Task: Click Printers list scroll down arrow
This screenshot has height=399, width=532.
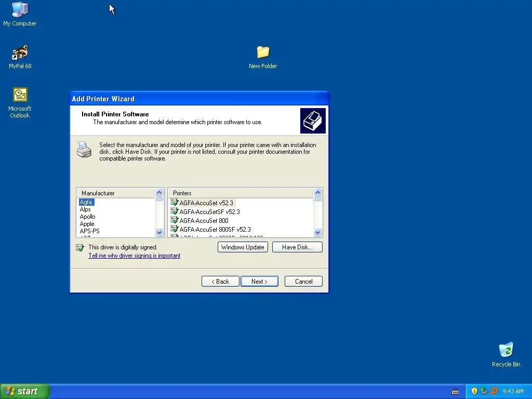Action: click(317, 232)
